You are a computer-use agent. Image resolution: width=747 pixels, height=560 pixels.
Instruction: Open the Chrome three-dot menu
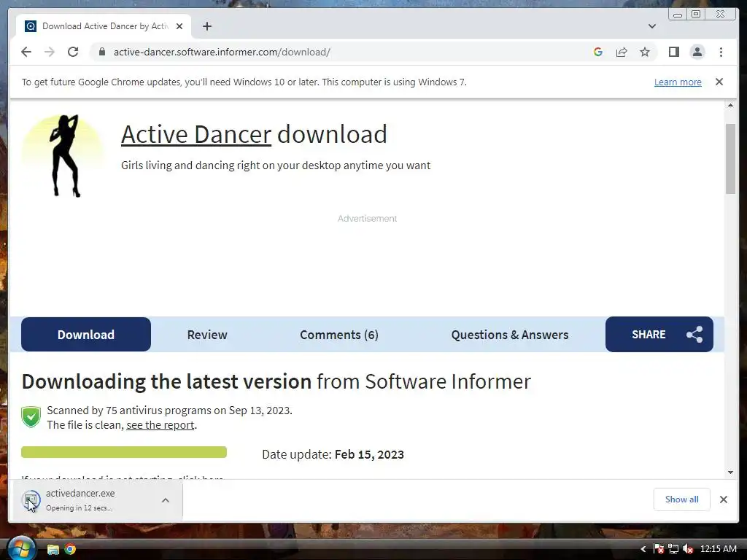coord(721,52)
